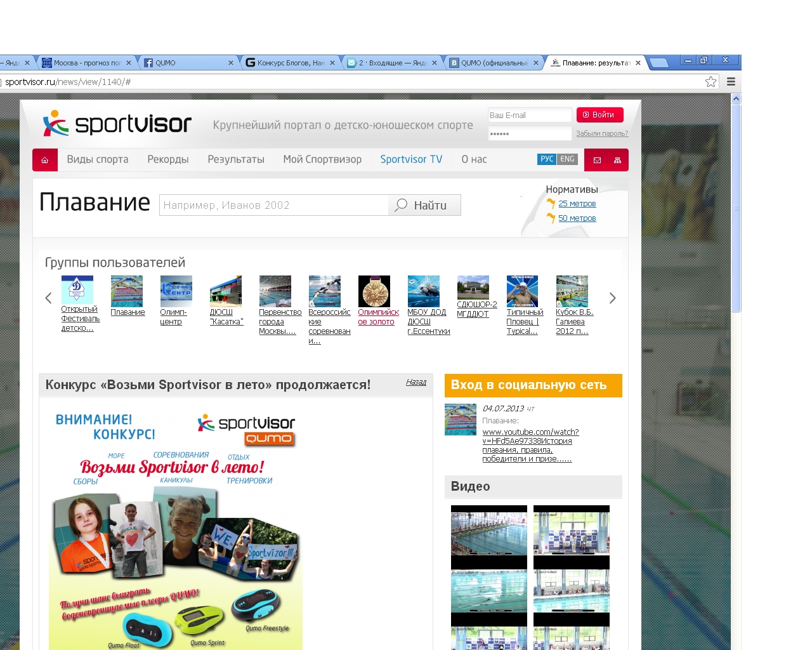812x650 pixels.
Task: Click the page vertical scrollbar thumb
Action: (736, 208)
